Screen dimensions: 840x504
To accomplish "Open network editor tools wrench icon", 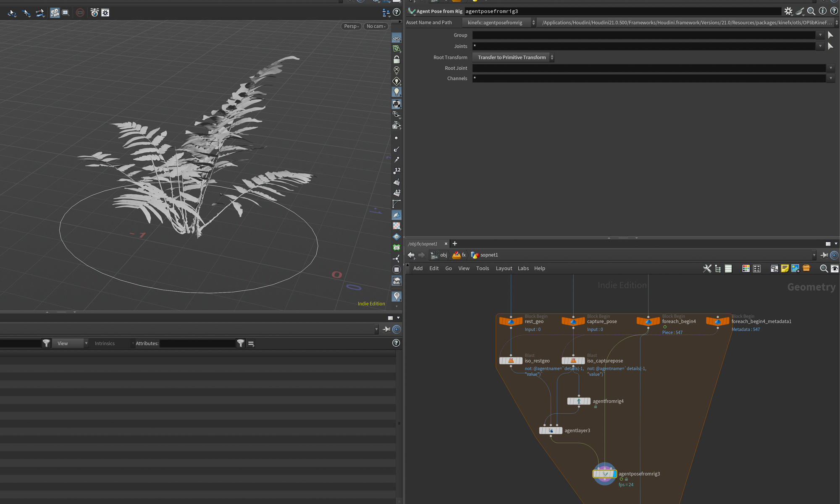I will pos(707,269).
